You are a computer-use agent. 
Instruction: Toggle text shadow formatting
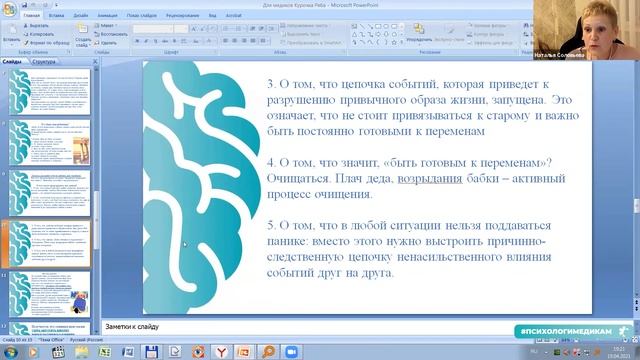coord(174,41)
